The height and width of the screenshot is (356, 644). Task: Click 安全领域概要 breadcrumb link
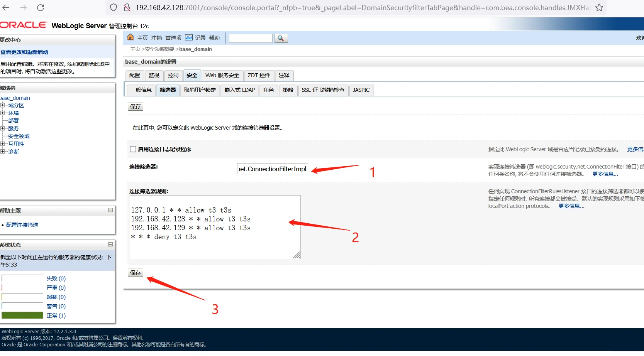(159, 49)
